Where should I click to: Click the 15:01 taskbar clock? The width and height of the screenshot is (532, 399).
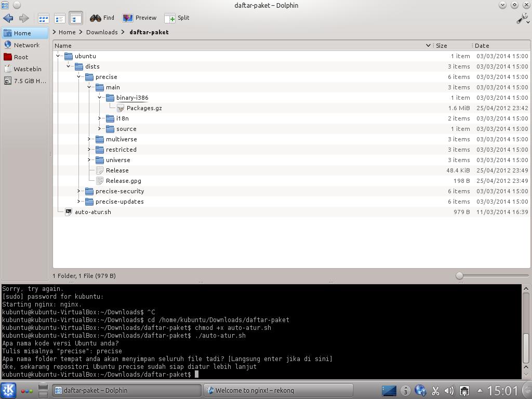pyautogui.click(x=502, y=391)
